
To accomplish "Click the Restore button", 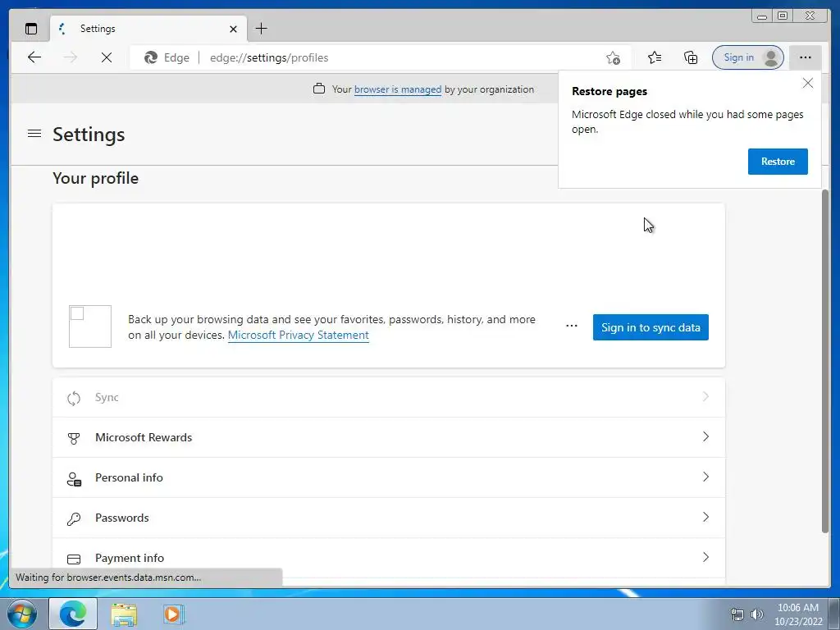I will [x=778, y=162].
